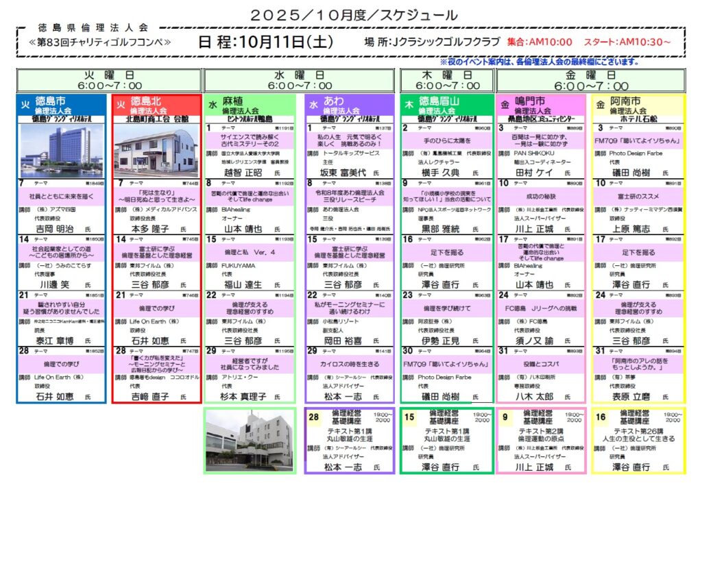702x588 pixels.
Task: Click the red 集合:AM10:00 text
Action: click(539, 42)
